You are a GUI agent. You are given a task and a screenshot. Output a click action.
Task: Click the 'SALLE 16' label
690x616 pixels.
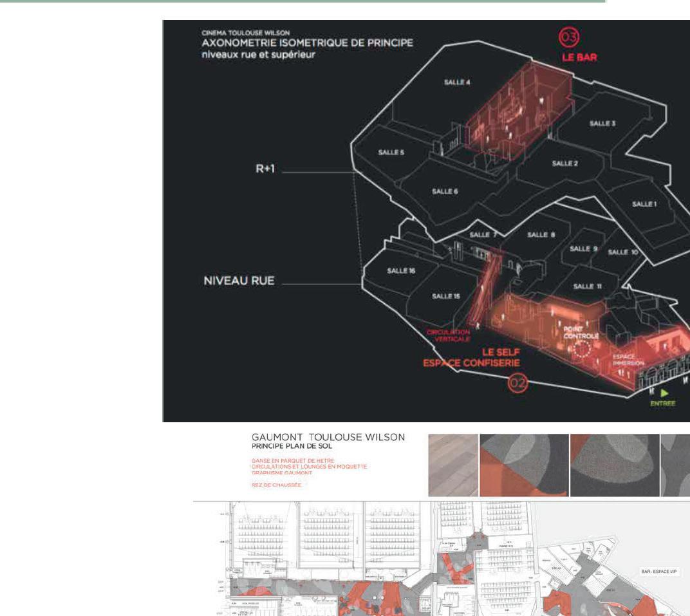coord(401,271)
